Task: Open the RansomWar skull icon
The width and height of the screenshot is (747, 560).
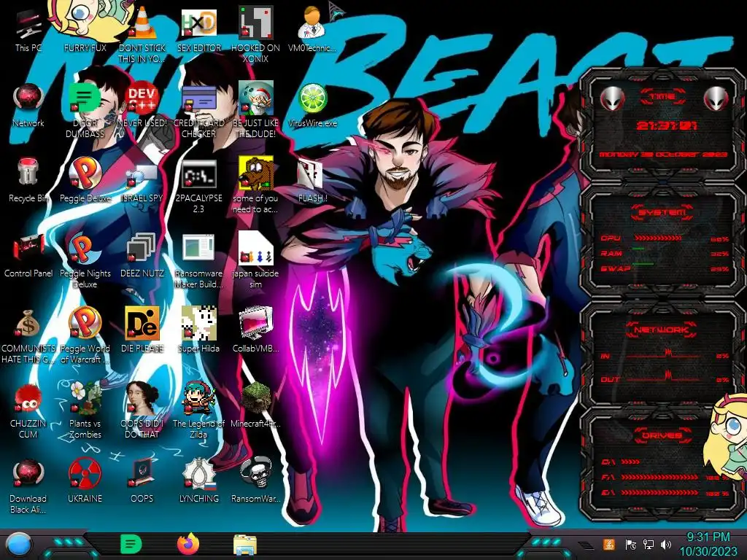Action: pos(255,481)
